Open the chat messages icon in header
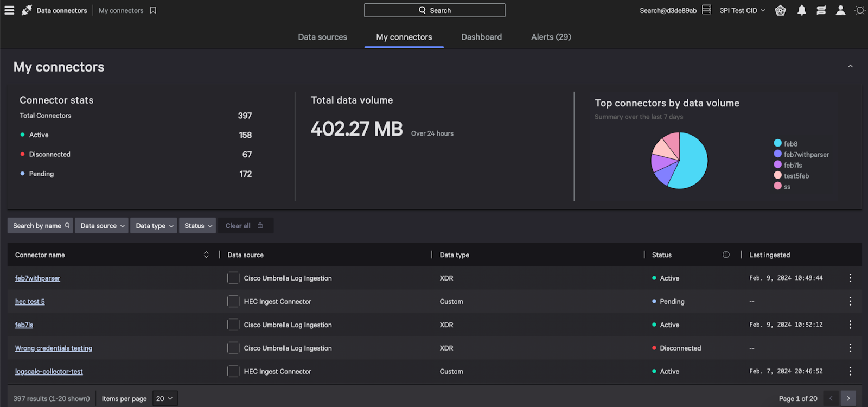Screen dimensions: 868x407 (821, 10)
